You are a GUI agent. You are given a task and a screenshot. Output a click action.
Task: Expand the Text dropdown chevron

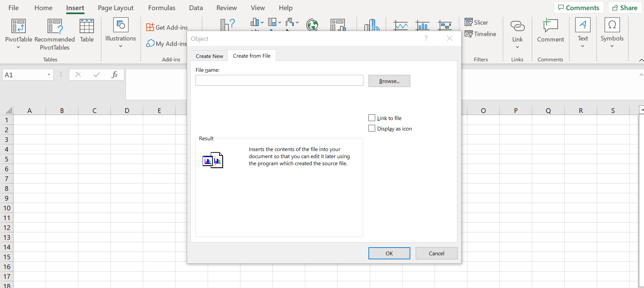tap(583, 46)
